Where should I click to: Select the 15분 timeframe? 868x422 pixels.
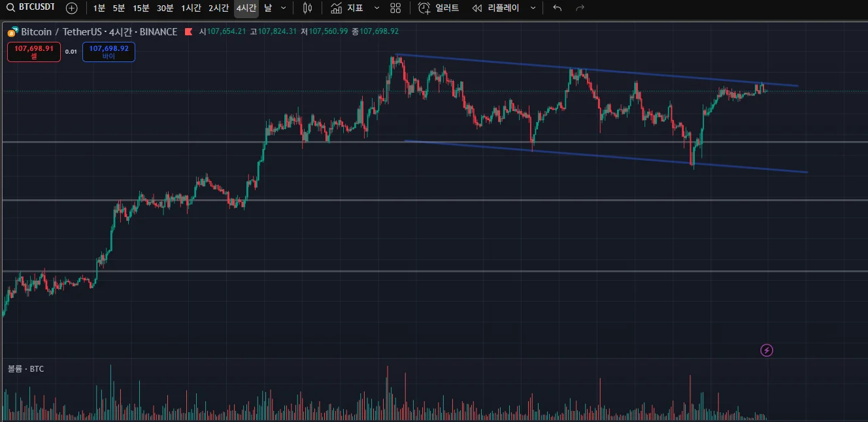point(141,8)
